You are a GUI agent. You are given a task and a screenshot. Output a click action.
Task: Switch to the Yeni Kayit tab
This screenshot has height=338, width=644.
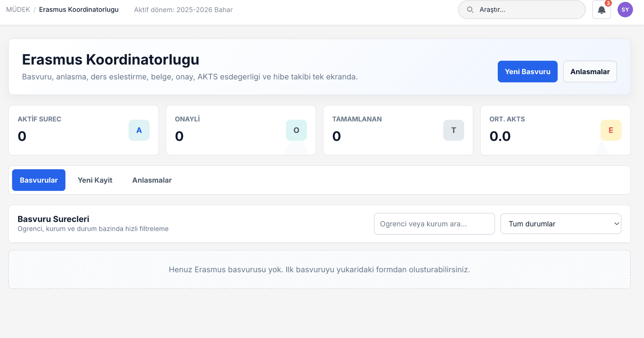click(x=95, y=180)
